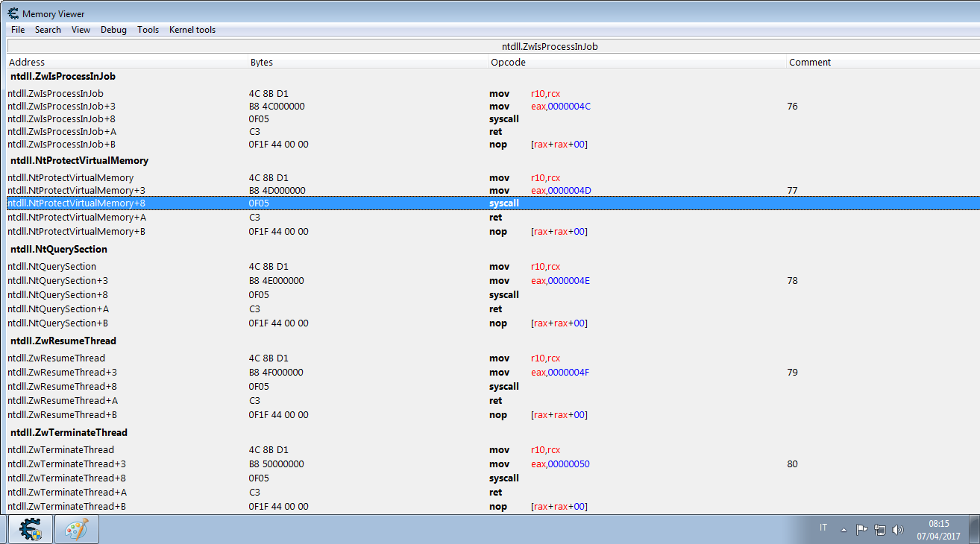Open the File menu
This screenshot has height=544, width=980.
tap(18, 30)
